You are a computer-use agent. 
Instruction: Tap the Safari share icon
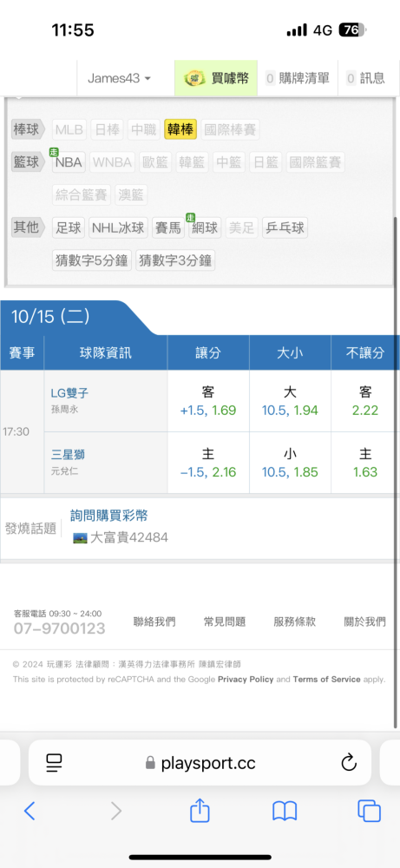[x=200, y=810]
